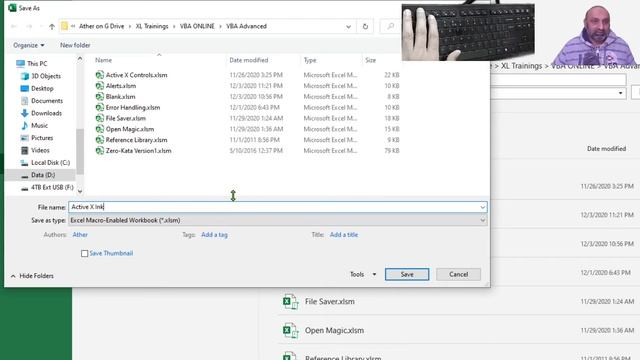Click the Save button
640x360 pixels.
[407, 274]
